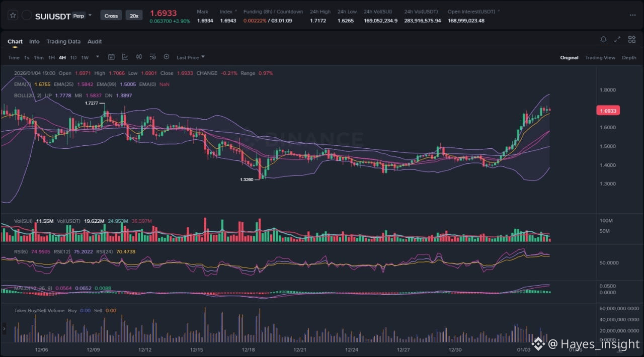The height and width of the screenshot is (357, 644).
Task: Click the 1.8000 price axis label
Action: 608,90
